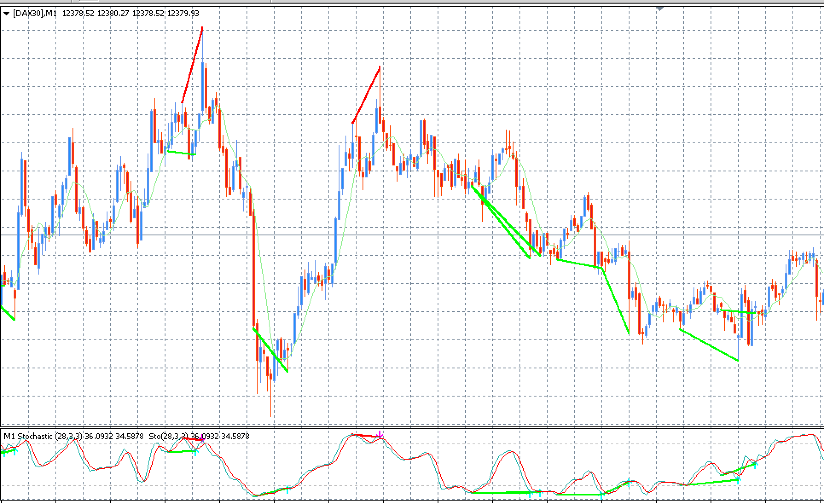This screenshot has height=504, width=824.
Task: Click cyan up arrow at stochastic crash bottom
Action: [x=287, y=491]
